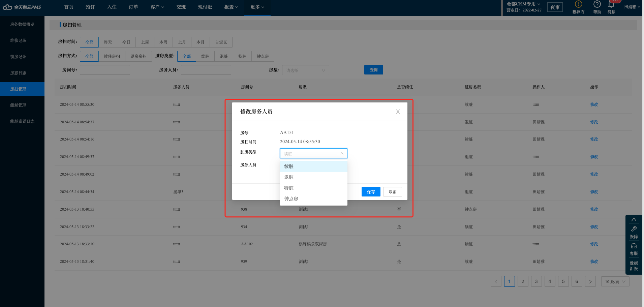
Task: Select 全部 for 房扫时间 filter
Action: click(89, 42)
